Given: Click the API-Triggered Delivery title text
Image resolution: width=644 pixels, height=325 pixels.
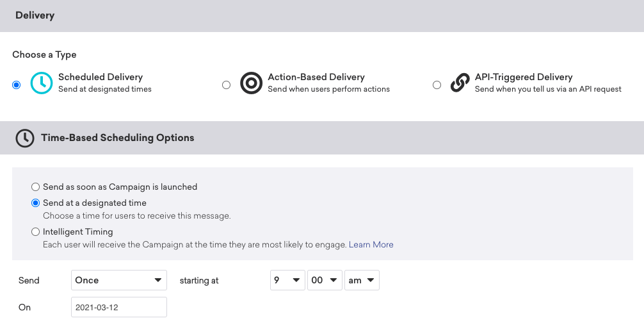Looking at the screenshot, I should pyautogui.click(x=524, y=77).
